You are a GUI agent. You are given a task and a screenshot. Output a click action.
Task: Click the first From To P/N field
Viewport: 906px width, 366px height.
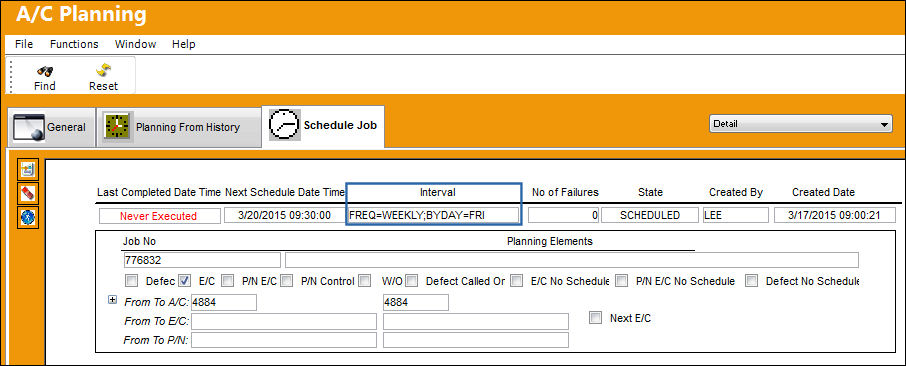coord(284,340)
